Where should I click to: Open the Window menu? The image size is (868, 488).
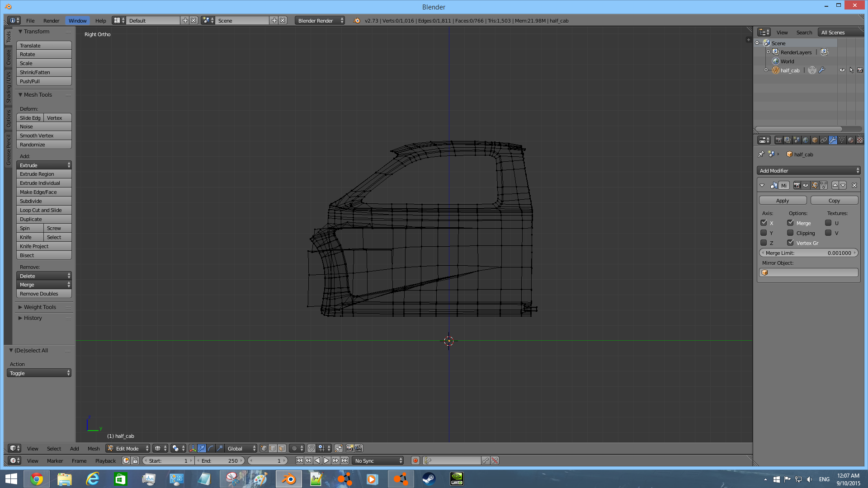pos(77,20)
